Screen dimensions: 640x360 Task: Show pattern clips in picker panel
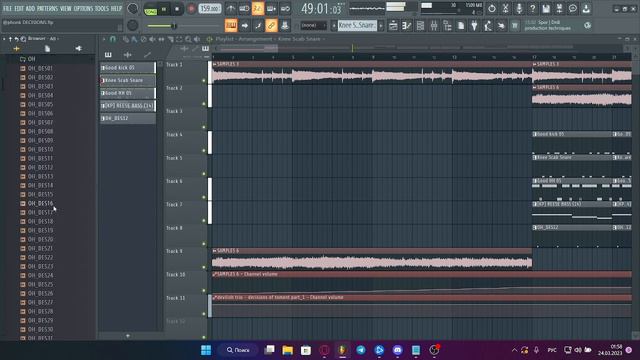[x=108, y=55]
